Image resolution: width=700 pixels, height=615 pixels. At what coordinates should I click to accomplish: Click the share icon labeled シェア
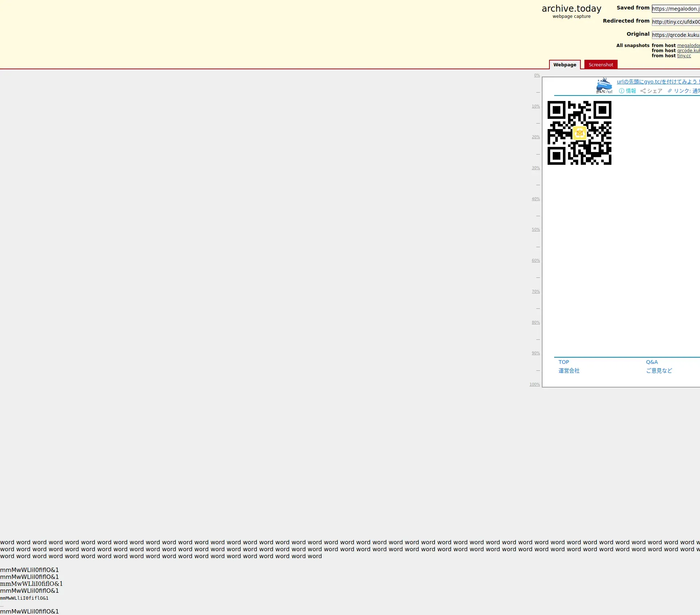(643, 91)
